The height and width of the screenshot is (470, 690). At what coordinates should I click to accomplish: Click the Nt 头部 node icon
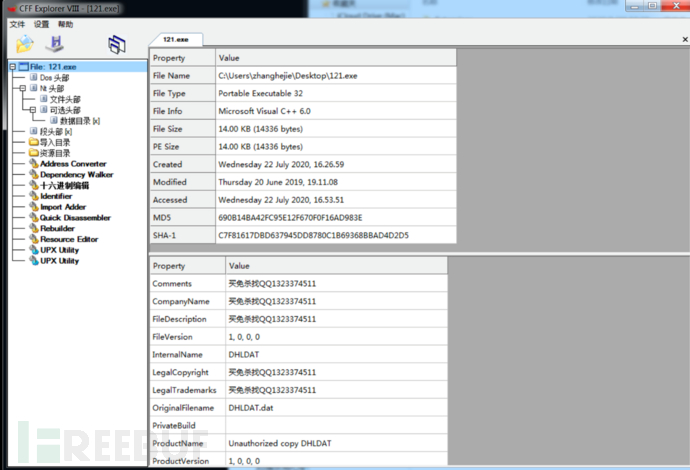coord(33,88)
